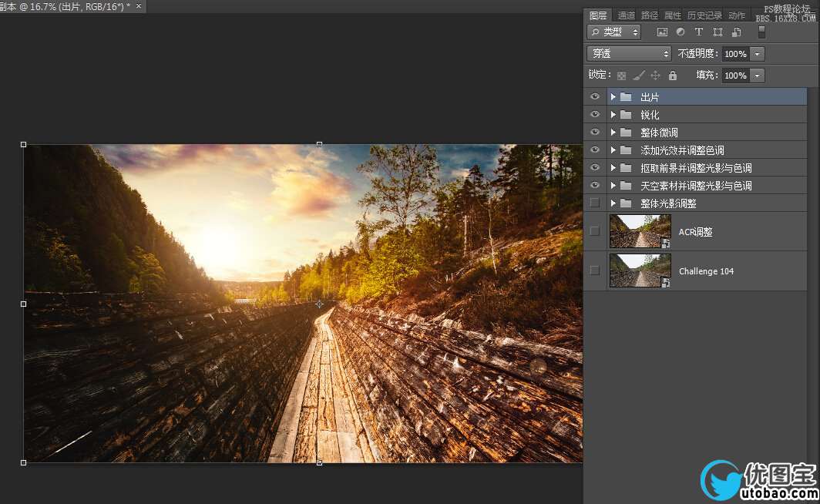
Task: Expand the 抠取前景并调整光影与色调 group triangle
Action: tap(613, 168)
